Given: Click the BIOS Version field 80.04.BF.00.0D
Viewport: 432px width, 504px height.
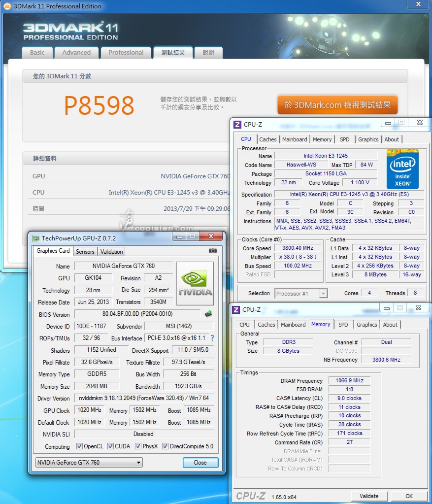Looking at the screenshot, I should [137, 314].
